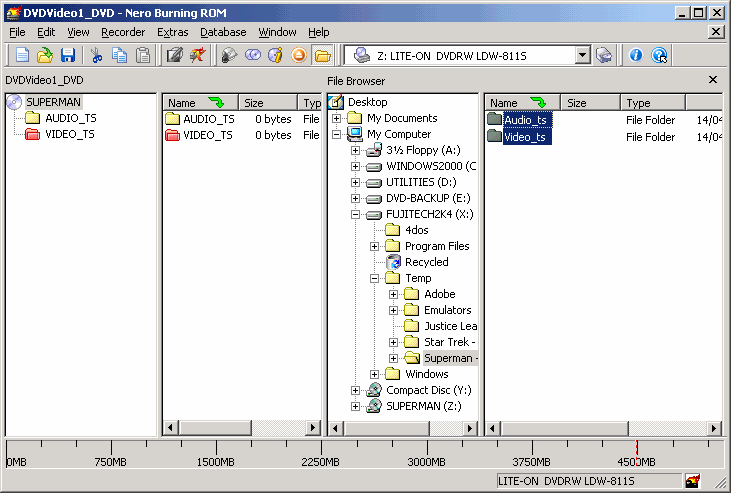This screenshot has height=493, width=731.
Task: Open the Recorder menu
Action: click(123, 32)
